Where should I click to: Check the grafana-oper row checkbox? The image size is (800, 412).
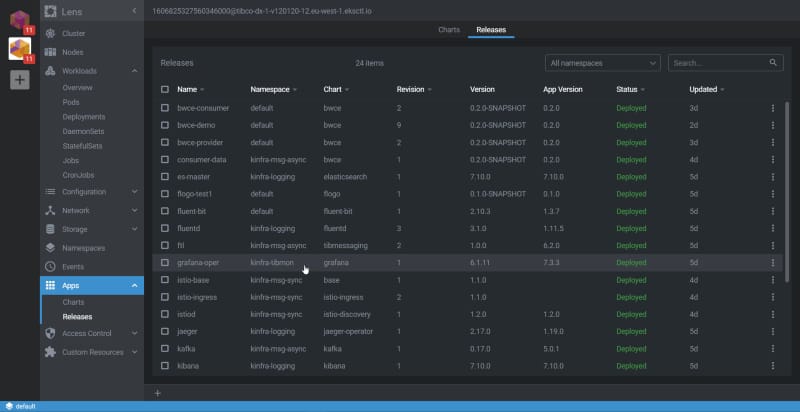[165, 263]
